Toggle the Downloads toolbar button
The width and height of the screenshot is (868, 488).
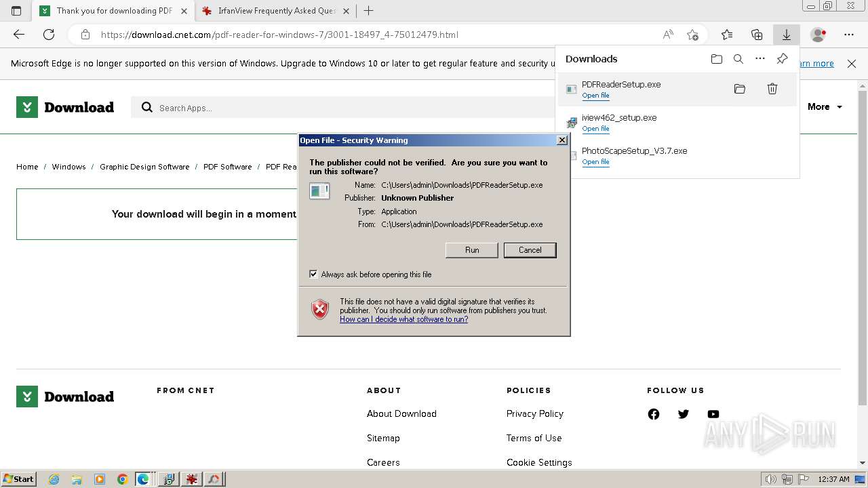(787, 35)
